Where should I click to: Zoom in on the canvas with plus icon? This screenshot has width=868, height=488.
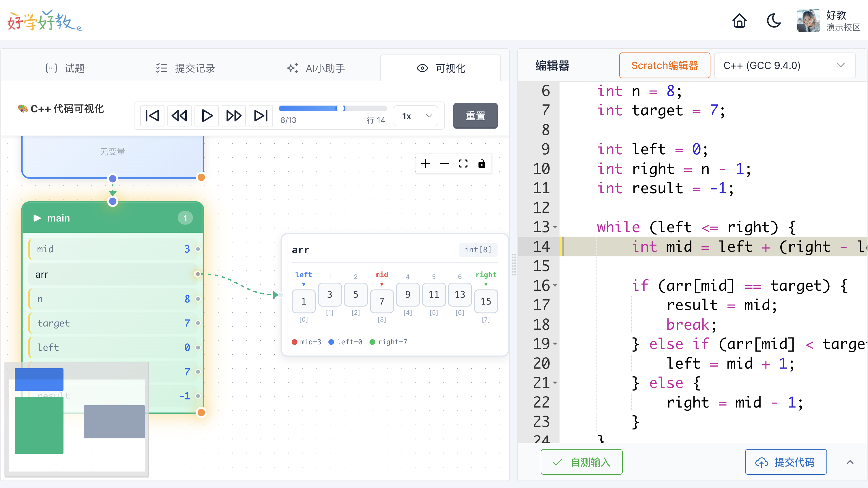point(426,164)
